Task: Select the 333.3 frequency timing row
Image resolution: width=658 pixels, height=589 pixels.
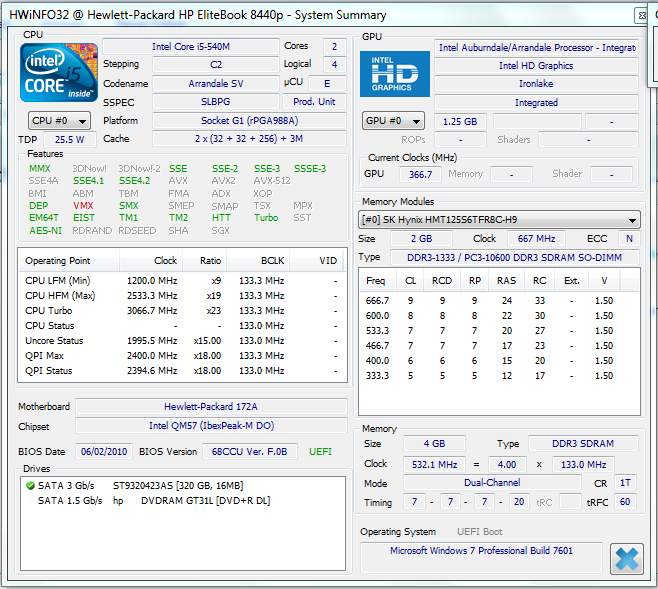Action: click(x=499, y=376)
